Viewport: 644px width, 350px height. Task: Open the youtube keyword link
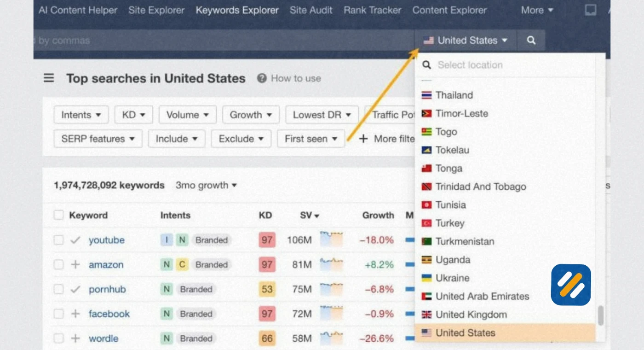[x=107, y=240]
